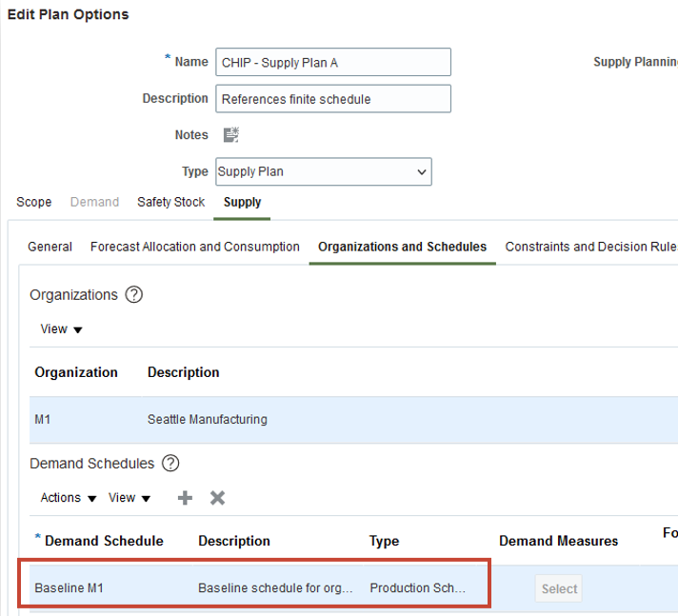678x616 pixels.
Task: Expand the Organizations View menu
Action: [x=61, y=329]
